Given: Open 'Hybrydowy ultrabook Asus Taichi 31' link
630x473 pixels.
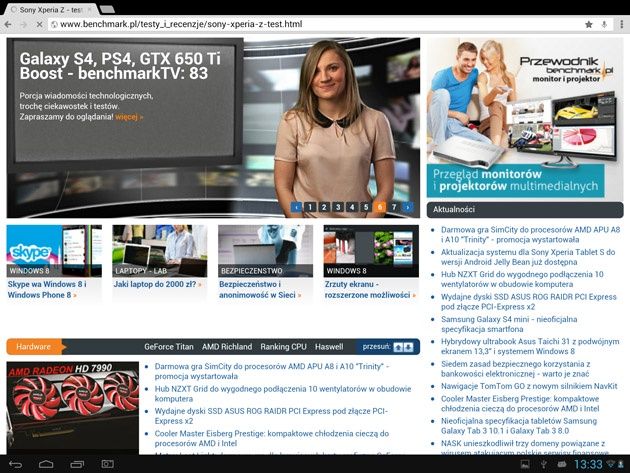Looking at the screenshot, I should point(530,346).
